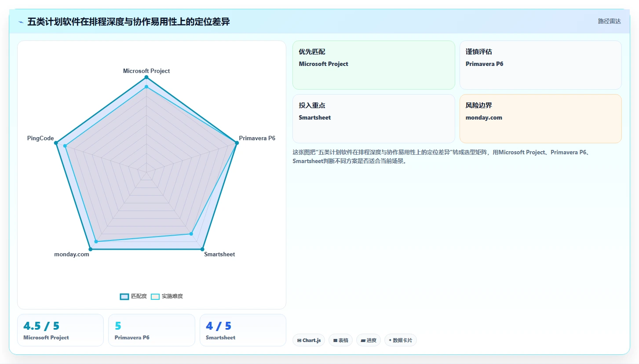Toggle the 实施难度 legend item
This screenshot has height=364, width=639.
pyautogui.click(x=167, y=296)
